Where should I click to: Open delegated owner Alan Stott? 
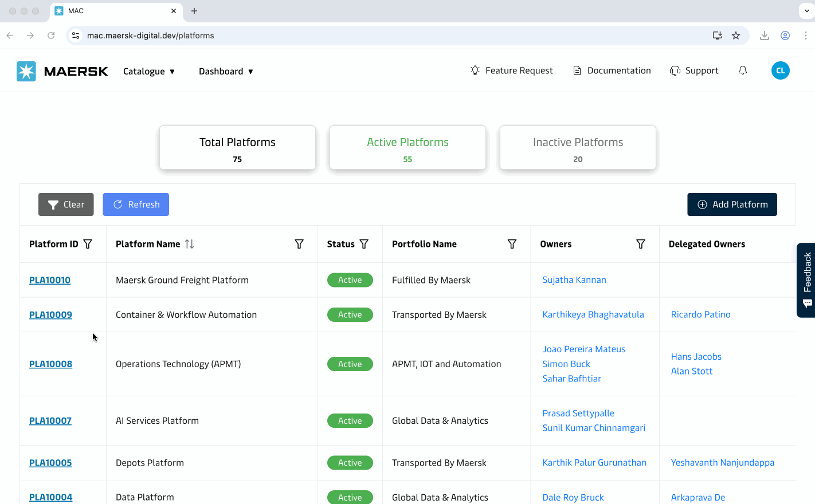692,371
